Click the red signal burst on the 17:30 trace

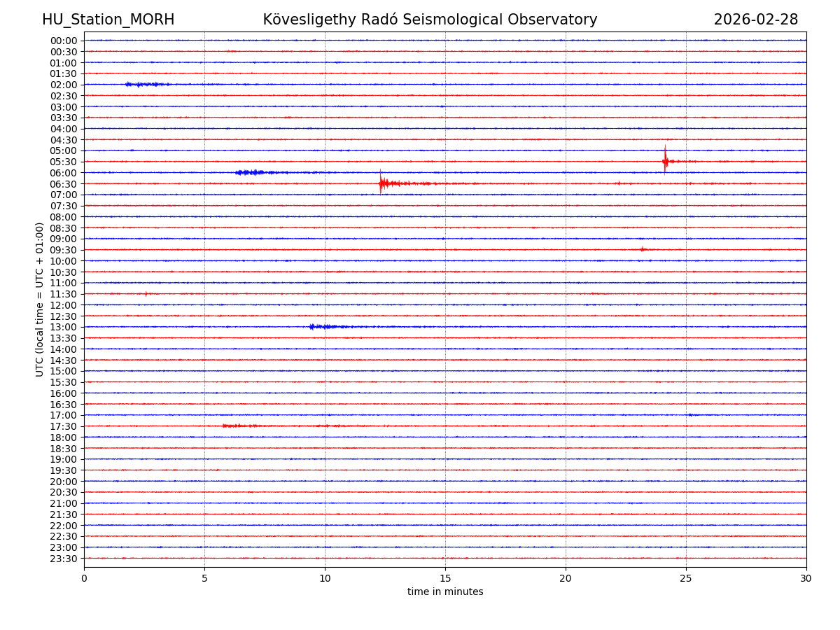point(237,426)
